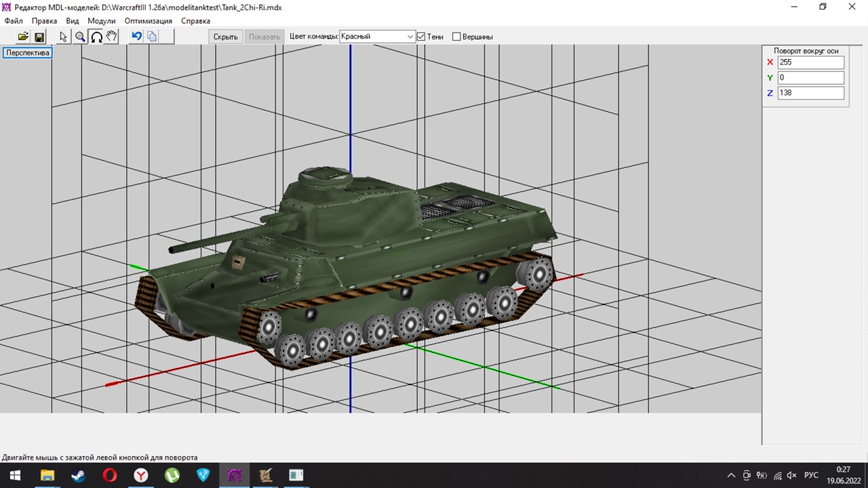Click the status bar mouse-rotation hint text
The image size is (868, 488).
[100, 457]
